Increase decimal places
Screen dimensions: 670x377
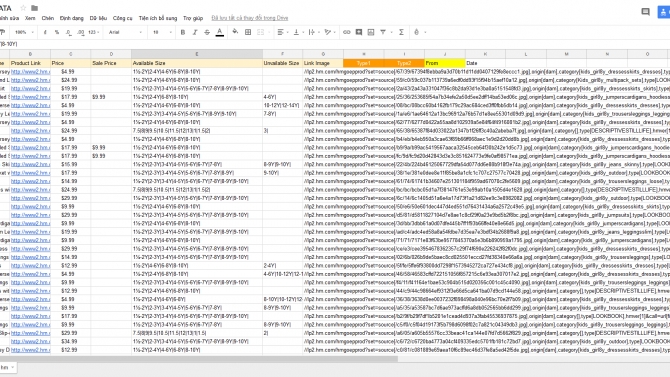pyautogui.click(x=81, y=32)
